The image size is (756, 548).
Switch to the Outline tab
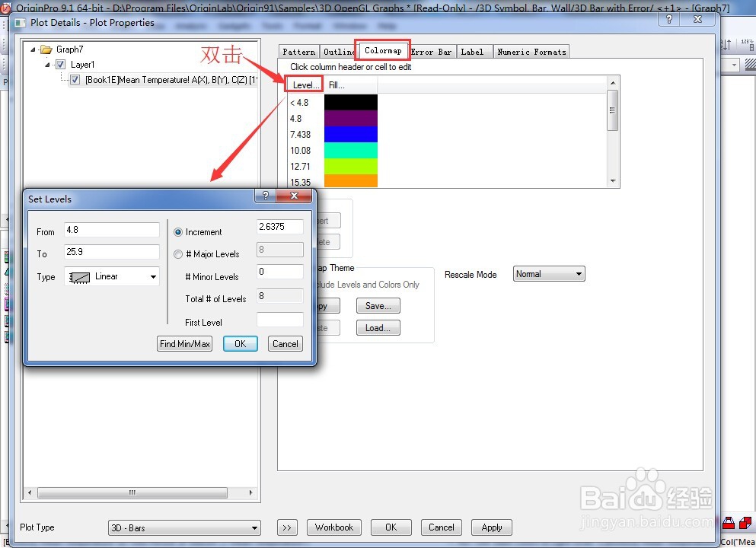click(x=339, y=52)
